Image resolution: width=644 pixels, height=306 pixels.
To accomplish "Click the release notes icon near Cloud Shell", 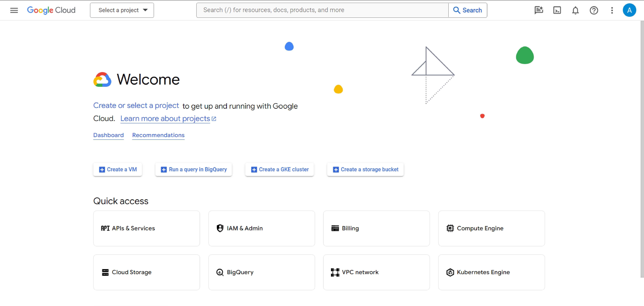I will 539,10.
